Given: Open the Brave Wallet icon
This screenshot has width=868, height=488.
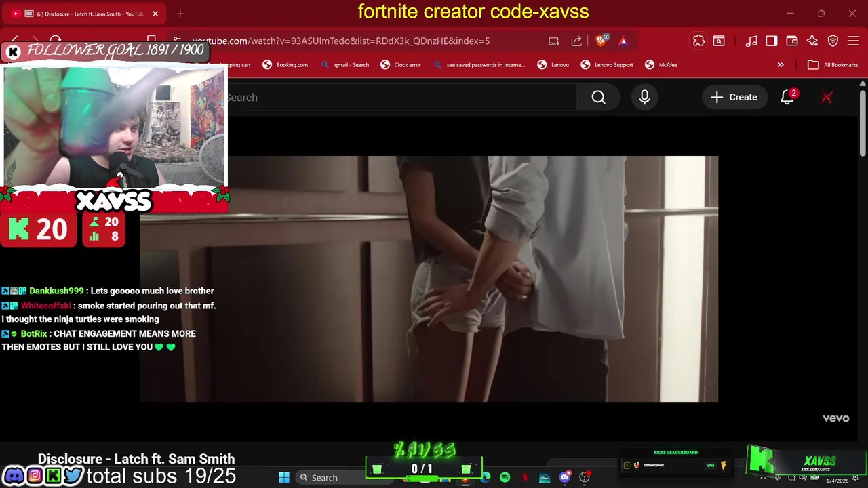Looking at the screenshot, I should [792, 41].
